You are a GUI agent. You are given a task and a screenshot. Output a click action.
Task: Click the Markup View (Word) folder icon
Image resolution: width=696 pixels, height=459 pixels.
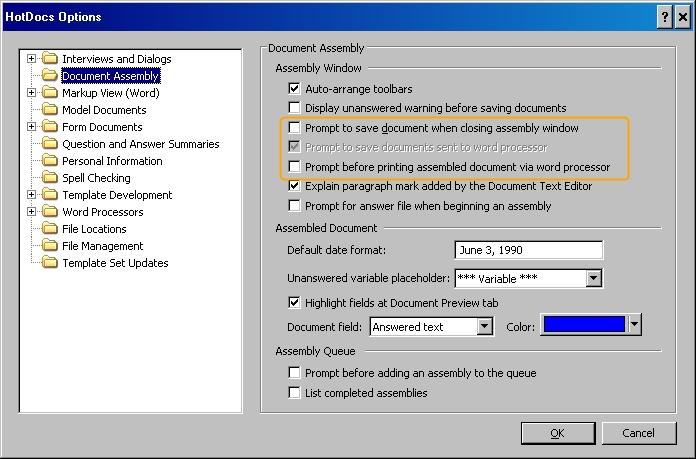coord(50,93)
